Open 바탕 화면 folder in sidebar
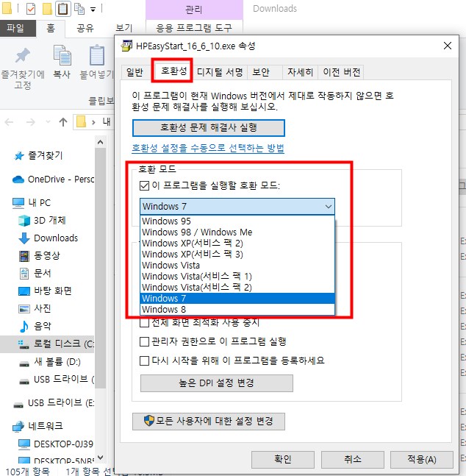The width and height of the screenshot is (466, 476). click(x=46, y=291)
